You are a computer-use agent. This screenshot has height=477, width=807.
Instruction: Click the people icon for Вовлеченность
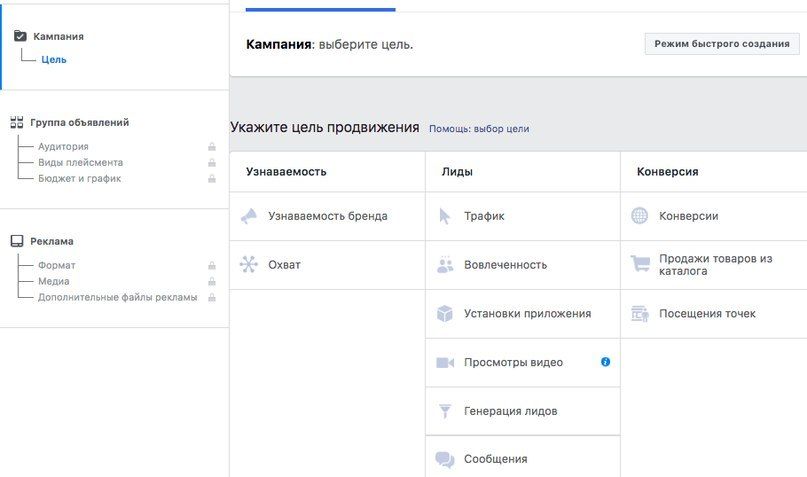point(445,264)
